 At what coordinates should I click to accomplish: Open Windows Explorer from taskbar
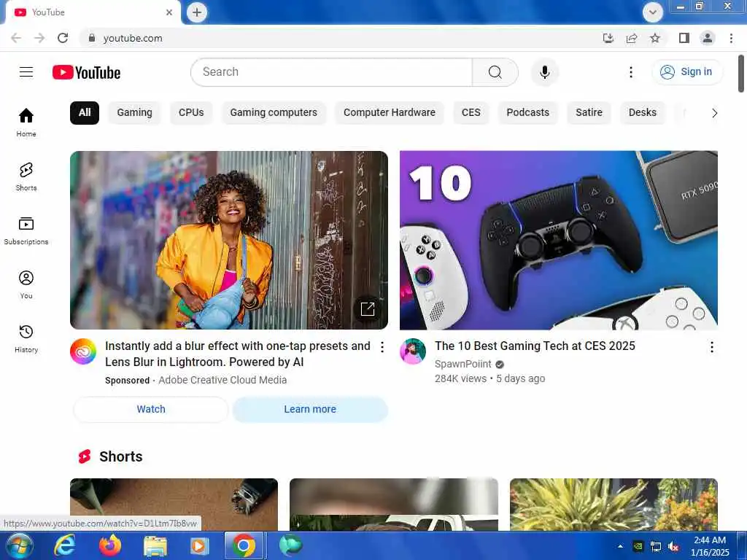pyautogui.click(x=155, y=545)
